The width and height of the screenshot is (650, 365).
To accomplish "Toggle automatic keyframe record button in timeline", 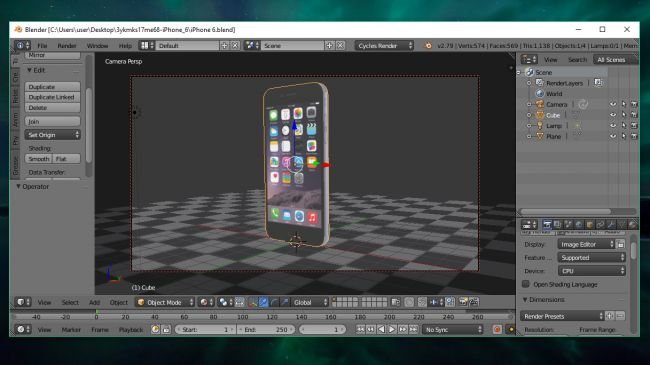I will pos(497,329).
